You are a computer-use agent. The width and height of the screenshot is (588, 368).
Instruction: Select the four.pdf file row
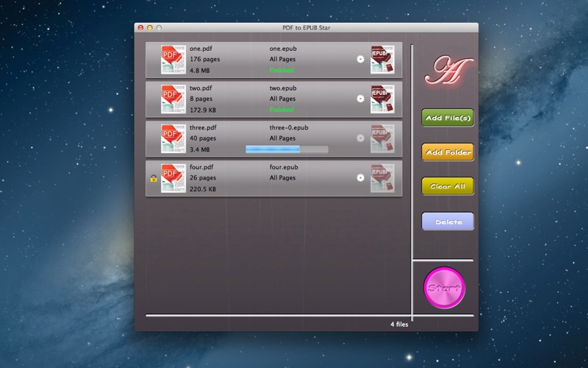(x=273, y=178)
